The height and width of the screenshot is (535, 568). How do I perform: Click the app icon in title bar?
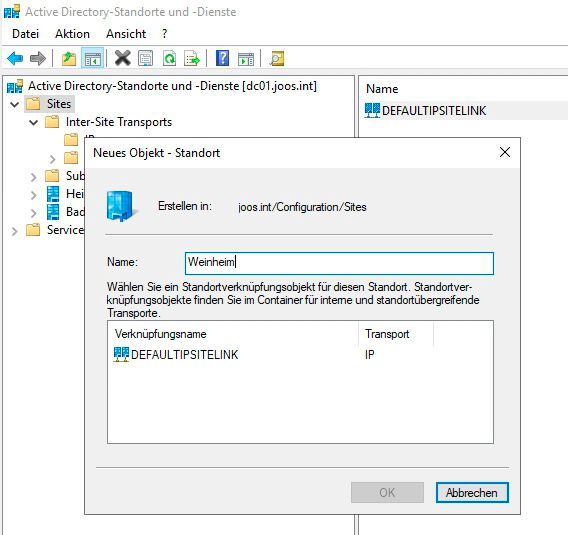pyautogui.click(x=12, y=12)
